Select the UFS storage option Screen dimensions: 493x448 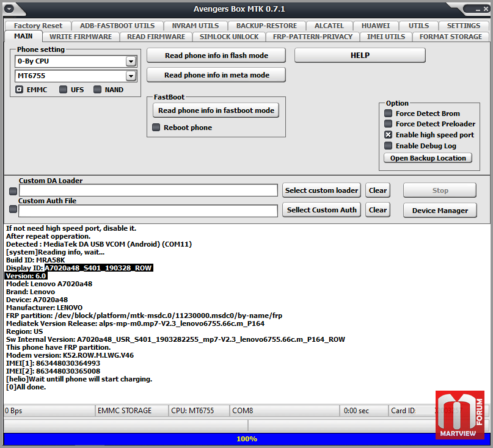click(x=63, y=90)
